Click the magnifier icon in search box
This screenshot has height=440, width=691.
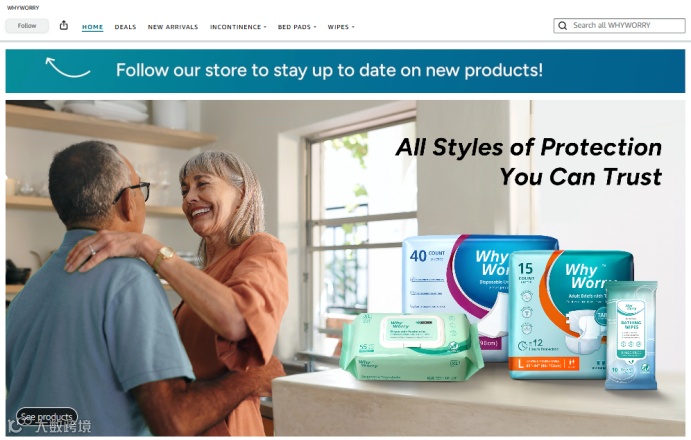[x=563, y=26]
